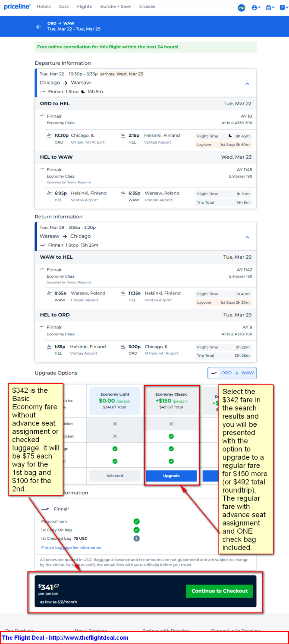The image size is (289, 644).
Task: Open the Hotels tab
Action: (x=44, y=6)
